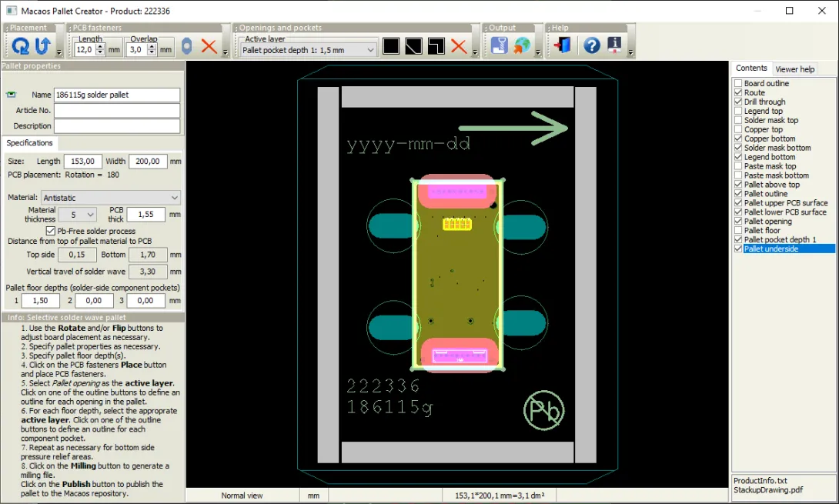Click the Publish globe icon

(x=522, y=46)
